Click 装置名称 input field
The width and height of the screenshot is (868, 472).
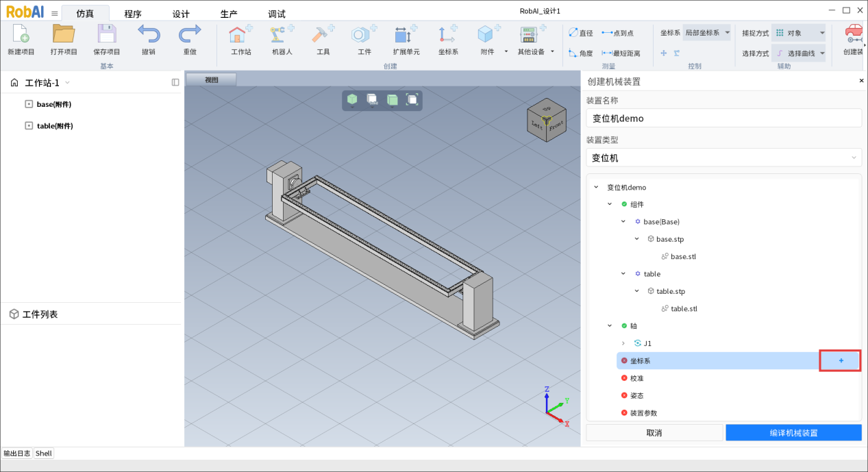coord(723,118)
